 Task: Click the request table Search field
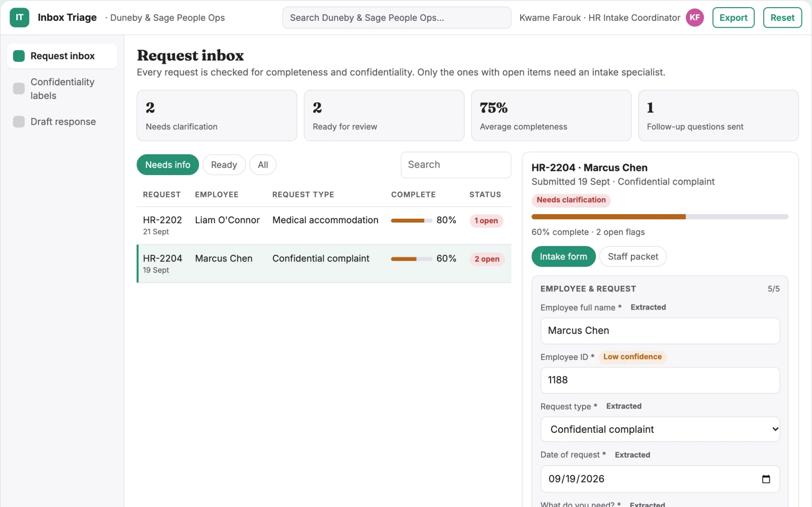click(x=456, y=165)
